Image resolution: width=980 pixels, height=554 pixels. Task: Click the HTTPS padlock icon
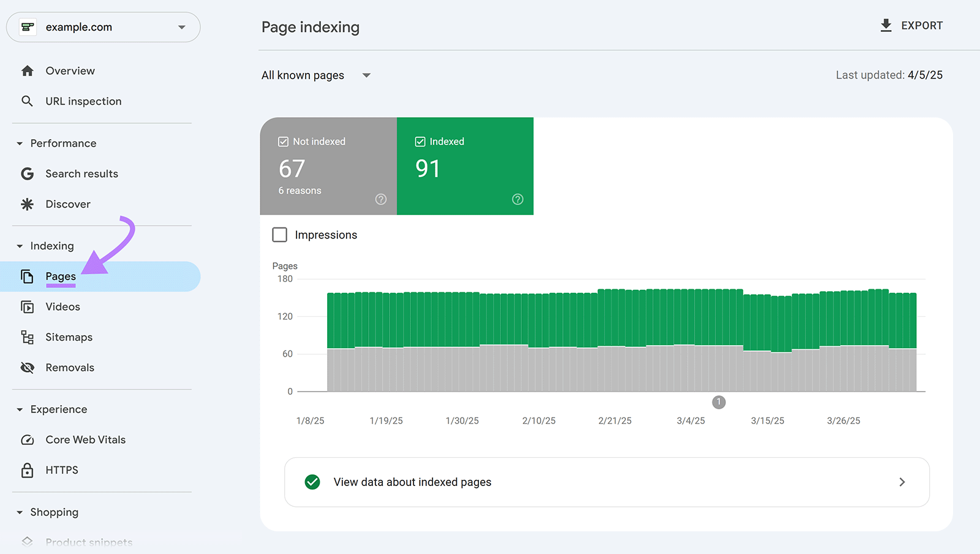28,470
